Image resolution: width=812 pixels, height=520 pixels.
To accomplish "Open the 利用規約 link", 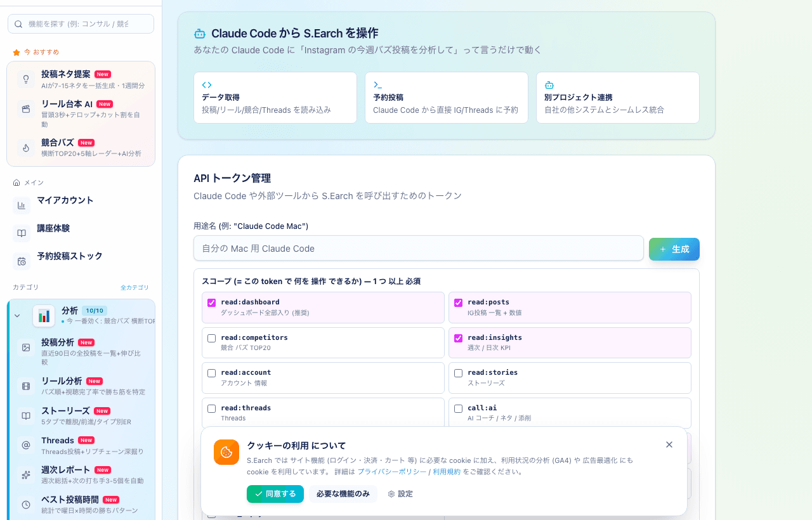I will coord(447,472).
